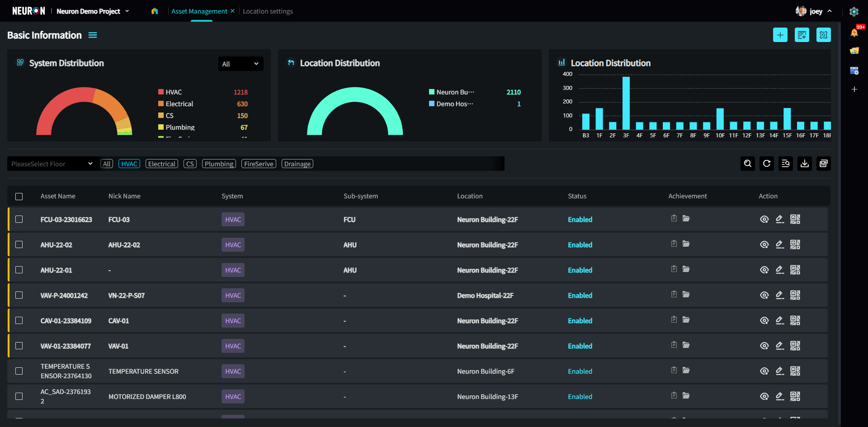Screen dimensions: 868x427
Task: Check the AHU-22-02 row checkbox
Action: tap(19, 244)
